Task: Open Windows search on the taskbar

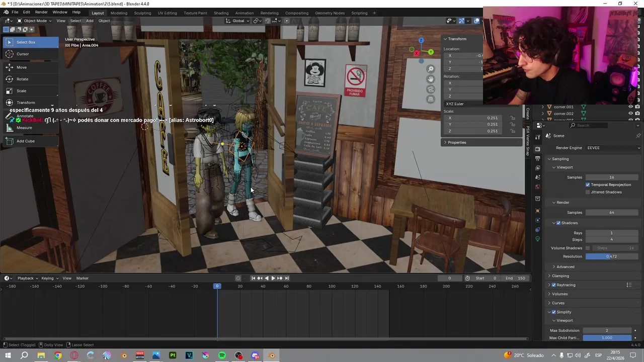Action: point(24,355)
